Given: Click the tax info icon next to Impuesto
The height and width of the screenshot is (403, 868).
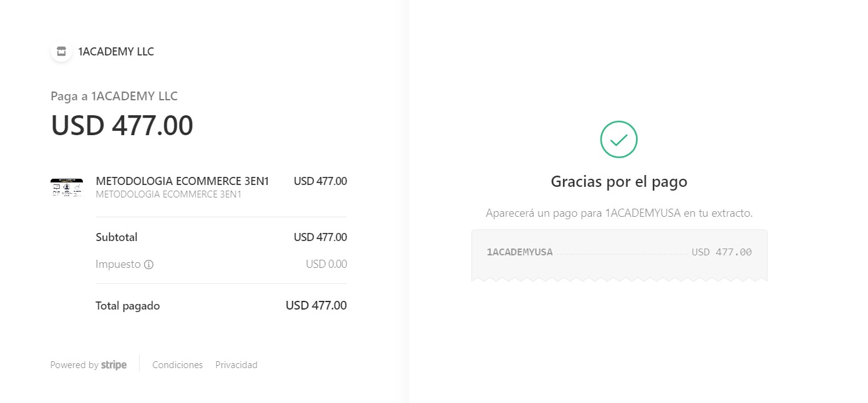Looking at the screenshot, I should tap(148, 265).
